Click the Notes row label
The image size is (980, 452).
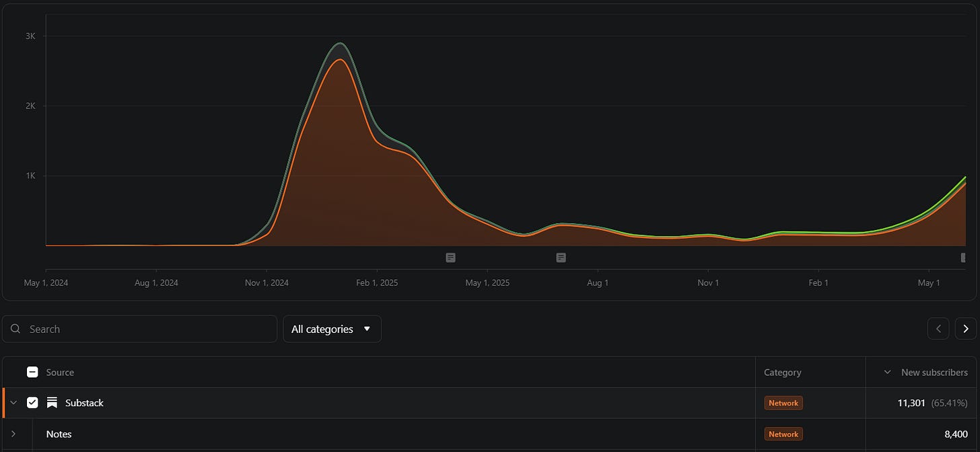[59, 434]
